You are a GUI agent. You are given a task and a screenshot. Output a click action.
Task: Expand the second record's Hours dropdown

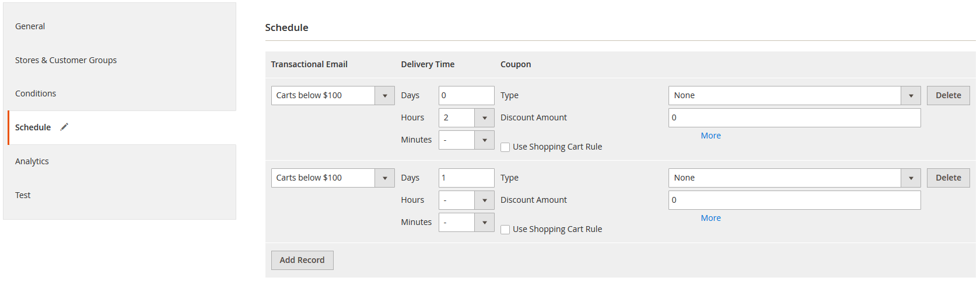(x=484, y=200)
